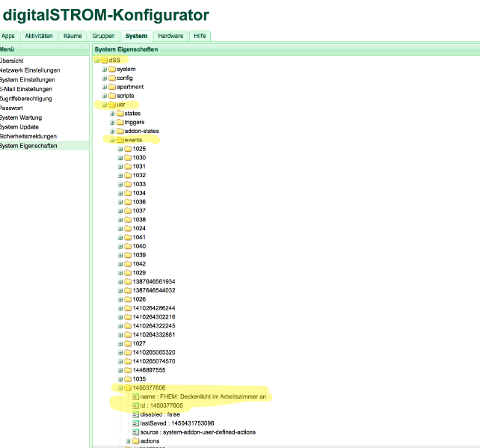Image resolution: width=480 pixels, height=448 pixels.
Task: Open Sicherheitsmeldungen menu entry
Action: pyautogui.click(x=28, y=136)
